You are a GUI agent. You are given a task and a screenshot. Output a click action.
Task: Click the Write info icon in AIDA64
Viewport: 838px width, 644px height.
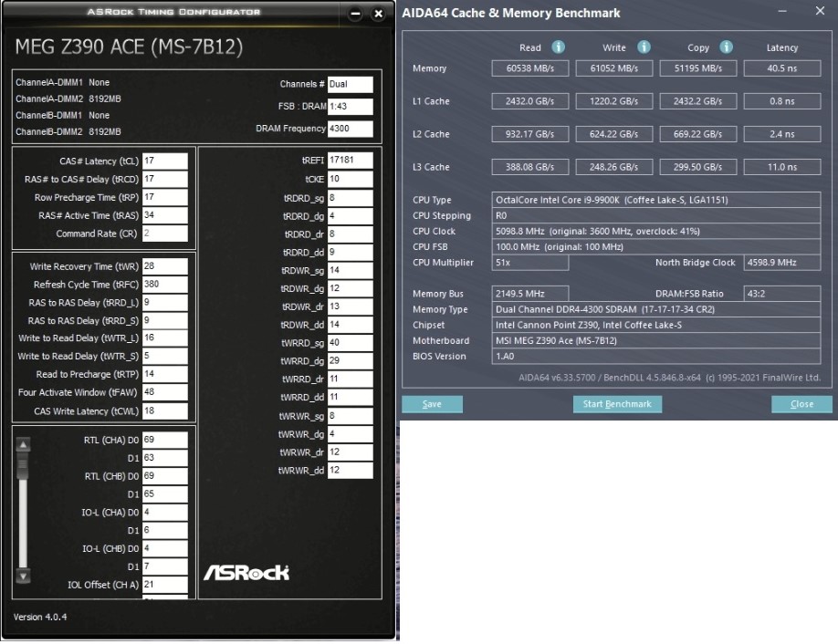click(x=644, y=47)
